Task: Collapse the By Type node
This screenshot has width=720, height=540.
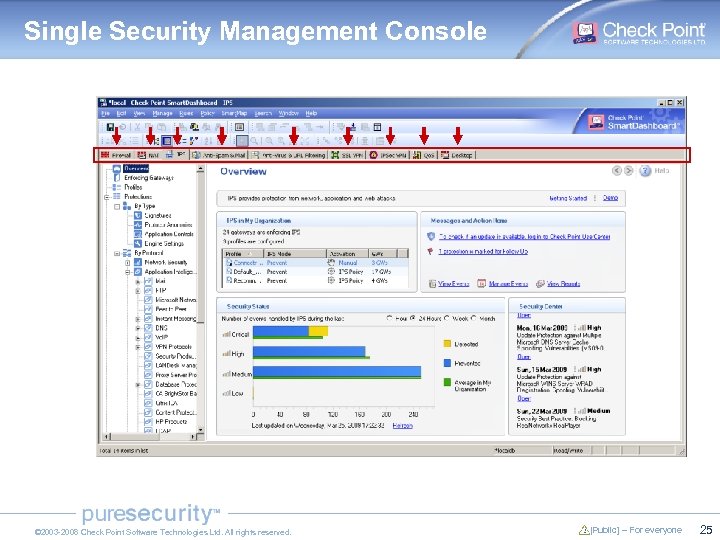Action: (x=117, y=207)
